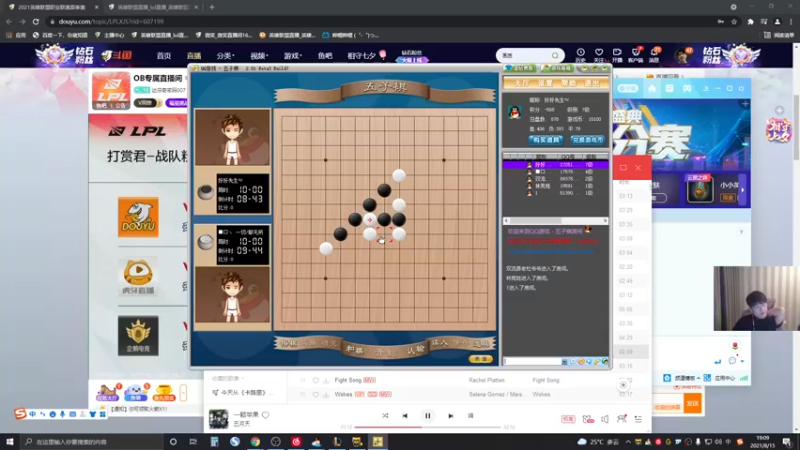Click the browser reload button
Screen dimensions: 800x450
(36, 21)
